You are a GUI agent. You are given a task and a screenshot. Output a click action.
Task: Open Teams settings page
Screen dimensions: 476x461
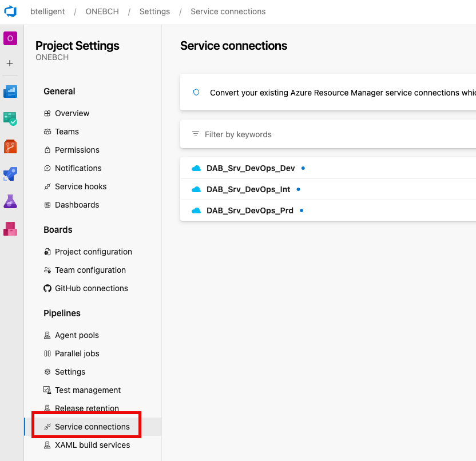tap(66, 132)
